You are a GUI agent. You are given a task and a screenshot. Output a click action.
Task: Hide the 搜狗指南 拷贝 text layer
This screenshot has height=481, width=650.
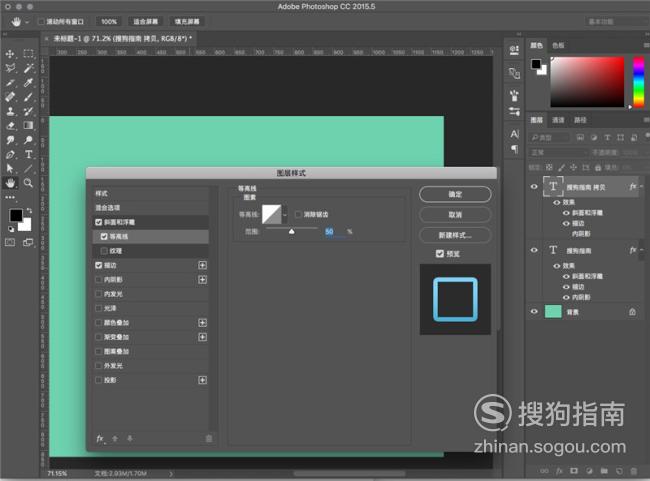pyautogui.click(x=534, y=187)
